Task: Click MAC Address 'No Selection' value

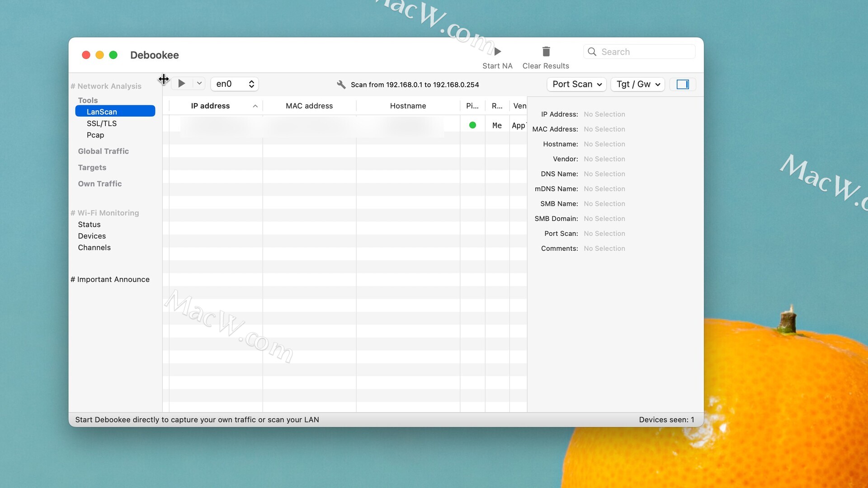Action: pos(604,129)
